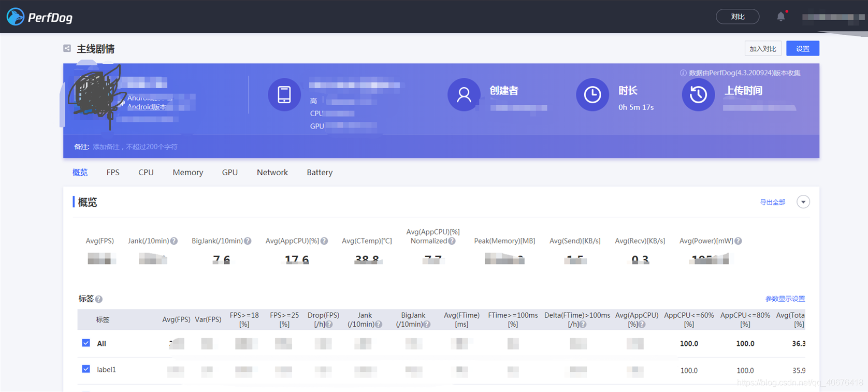Screen dimensions: 868x392
Task: Uncheck the All label checkbox
Action: coord(86,343)
